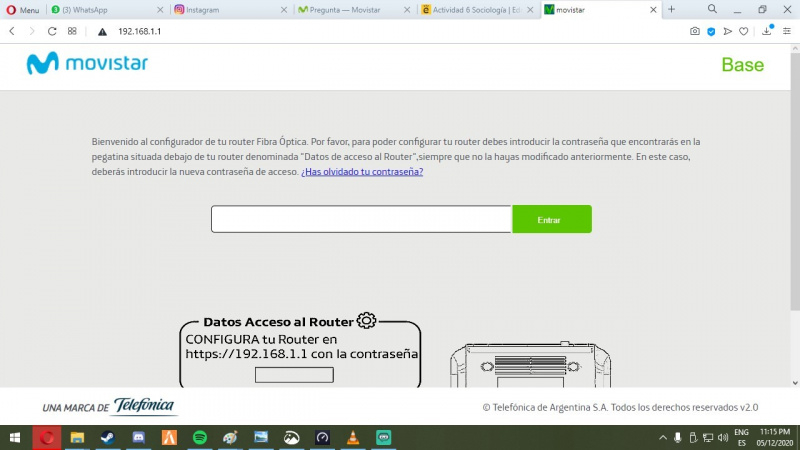Add page to bookmarks with heart icon
The width and height of the screenshot is (800, 450).
(x=744, y=32)
